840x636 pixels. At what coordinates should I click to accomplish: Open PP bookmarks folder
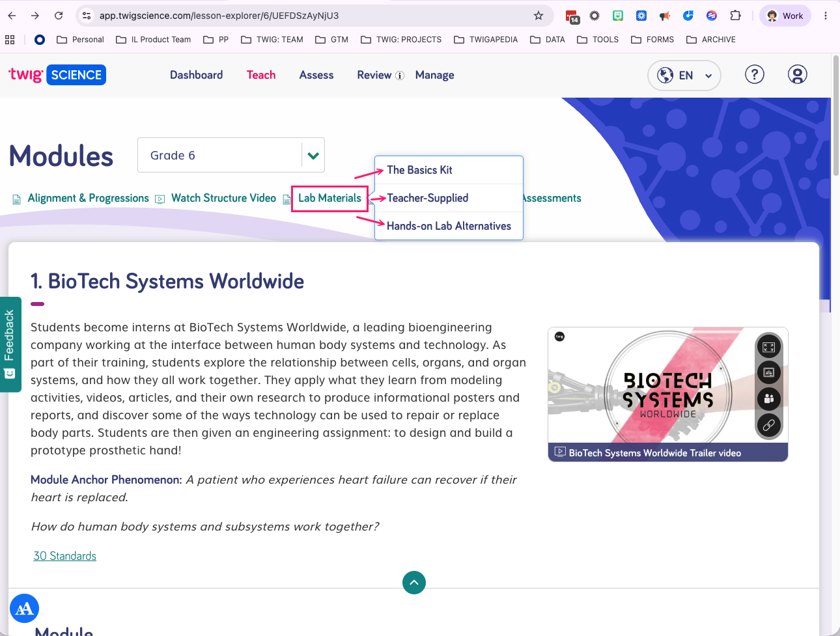216,40
